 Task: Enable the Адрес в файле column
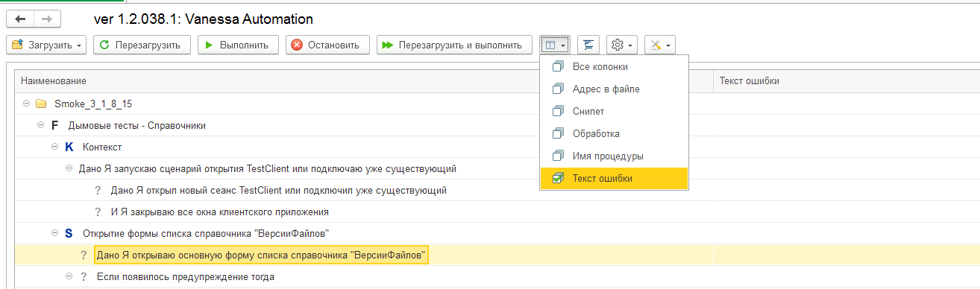[x=614, y=89]
